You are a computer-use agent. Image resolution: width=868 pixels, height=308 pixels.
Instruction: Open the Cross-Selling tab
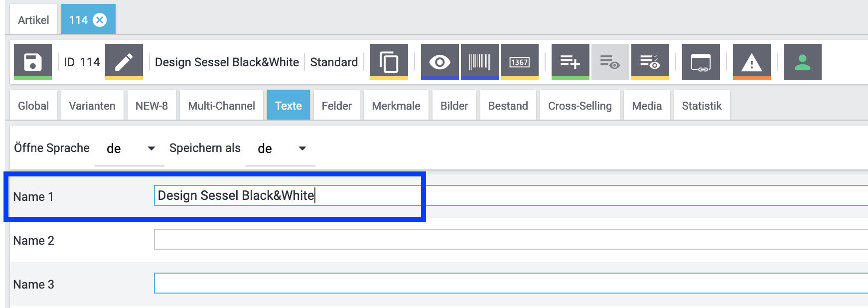(580, 106)
